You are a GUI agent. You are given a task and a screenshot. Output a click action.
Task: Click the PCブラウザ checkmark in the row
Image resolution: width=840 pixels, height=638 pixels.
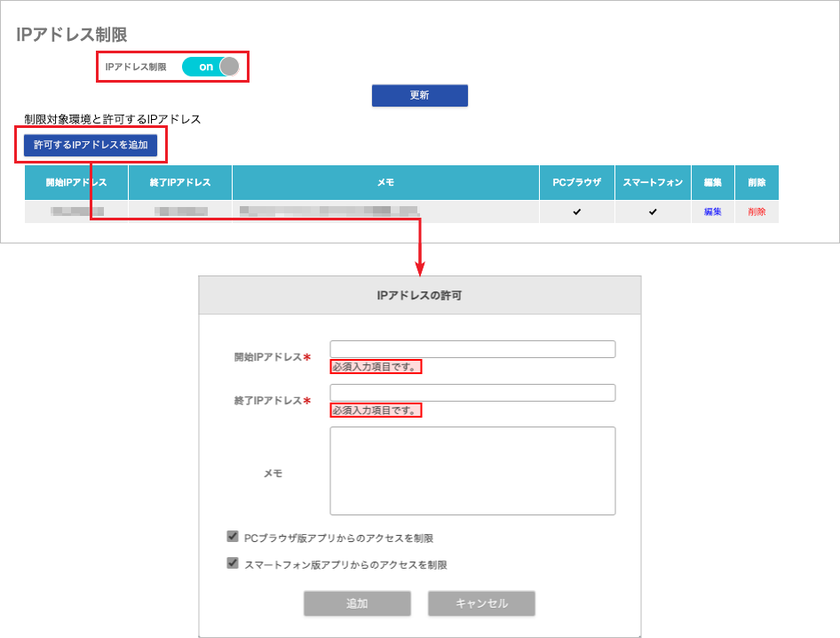[576, 211]
